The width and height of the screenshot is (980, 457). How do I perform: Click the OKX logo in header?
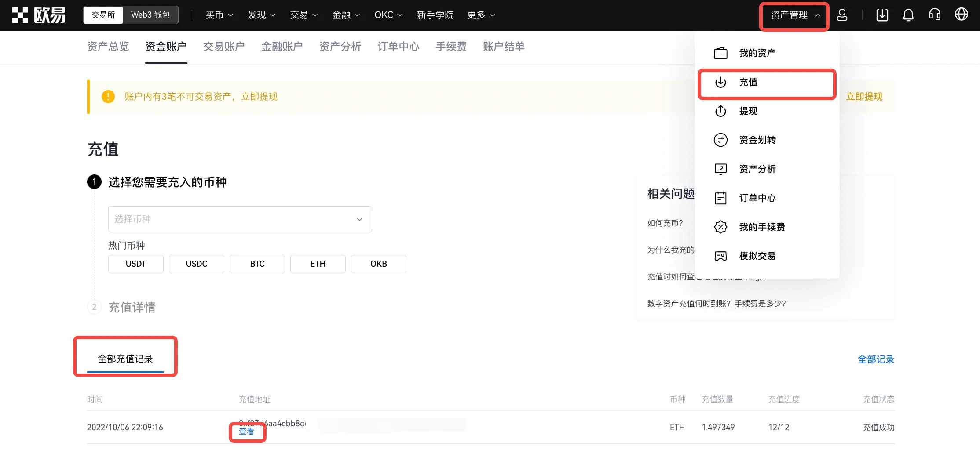coord(39,15)
